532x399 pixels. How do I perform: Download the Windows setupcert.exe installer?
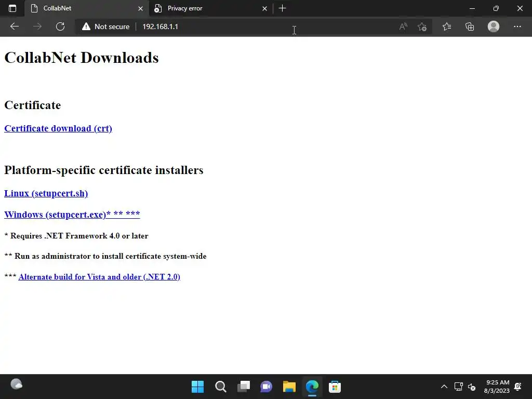point(72,215)
